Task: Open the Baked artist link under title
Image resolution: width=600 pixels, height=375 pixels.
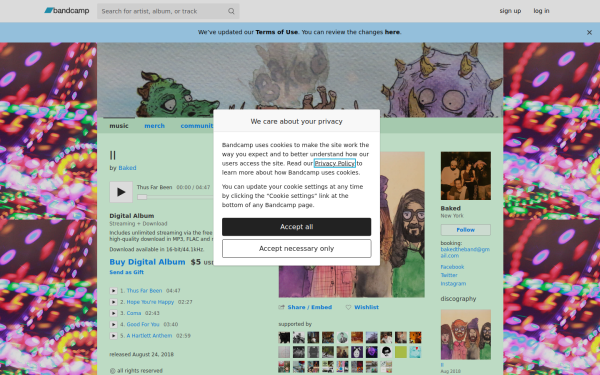Action: click(x=127, y=168)
